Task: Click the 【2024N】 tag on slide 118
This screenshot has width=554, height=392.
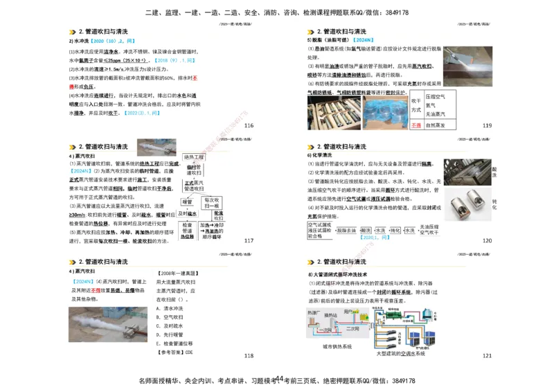Action: [82, 282]
